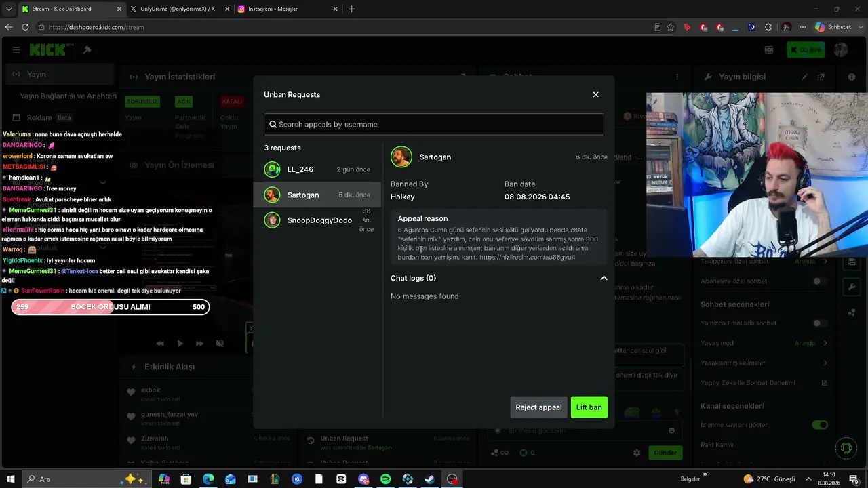Edit stream info with pencil icon

(x=805, y=77)
